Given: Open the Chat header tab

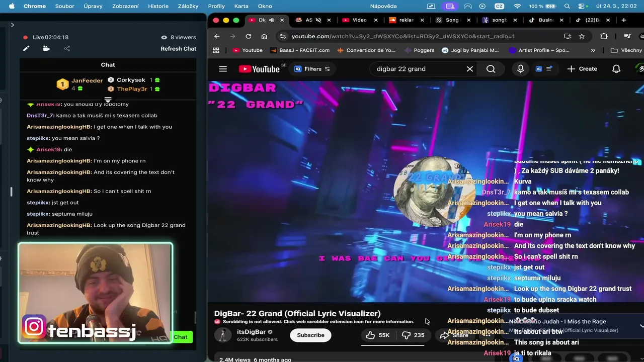Looking at the screenshot, I should 108,64.
